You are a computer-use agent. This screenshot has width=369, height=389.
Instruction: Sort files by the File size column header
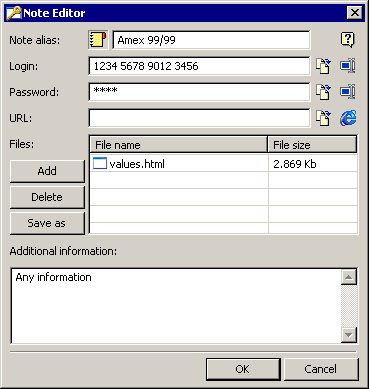312,145
